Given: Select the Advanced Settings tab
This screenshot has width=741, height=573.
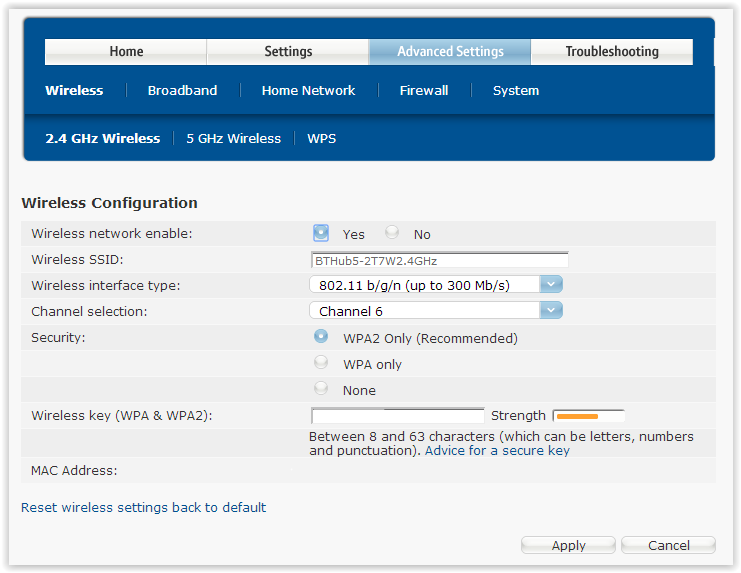Looking at the screenshot, I should point(450,51).
